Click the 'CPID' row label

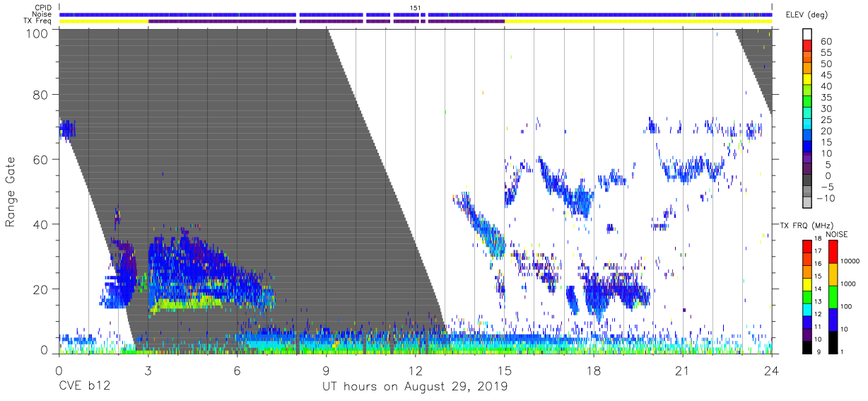(x=42, y=8)
